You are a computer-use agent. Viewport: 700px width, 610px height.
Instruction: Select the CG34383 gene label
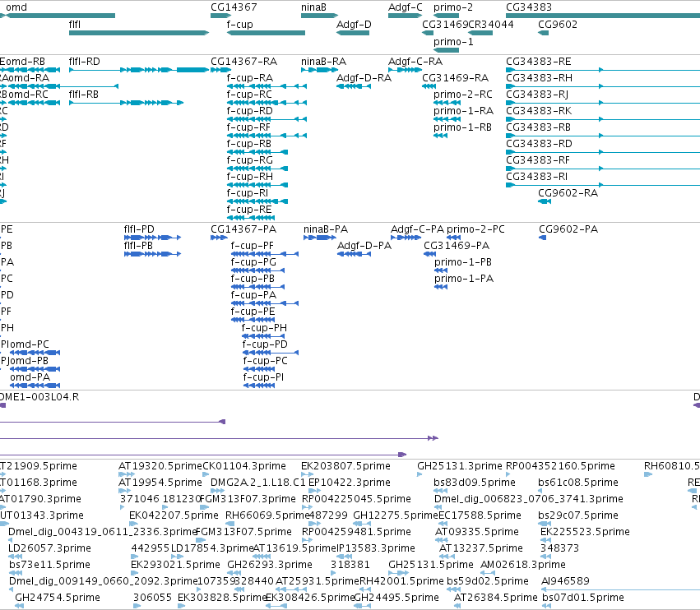(529, 7)
